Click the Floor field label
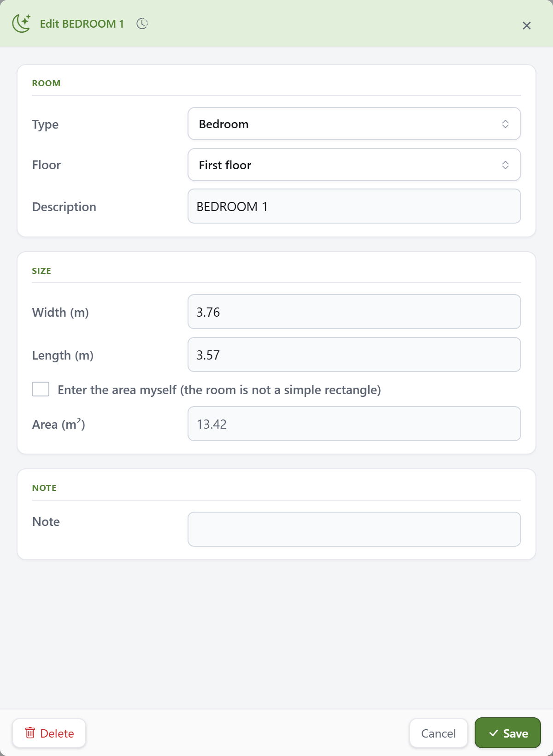This screenshot has width=553, height=756. [x=47, y=165]
